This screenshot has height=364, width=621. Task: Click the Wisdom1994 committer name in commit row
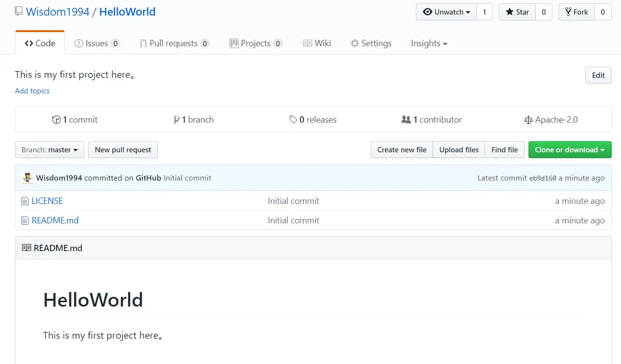59,178
